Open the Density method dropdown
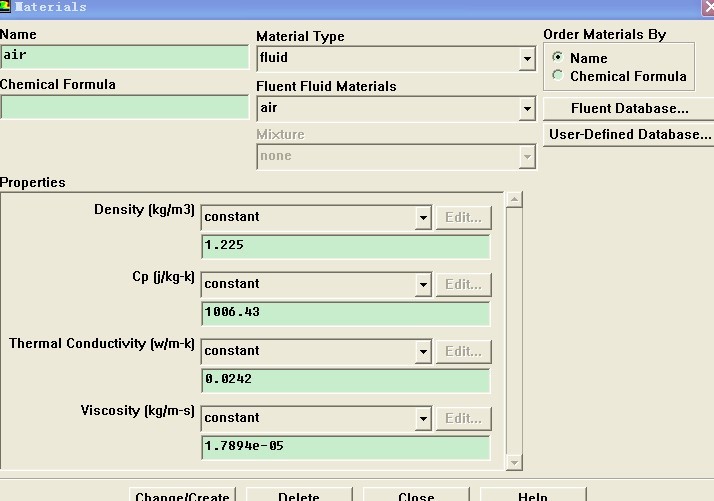 [x=423, y=217]
